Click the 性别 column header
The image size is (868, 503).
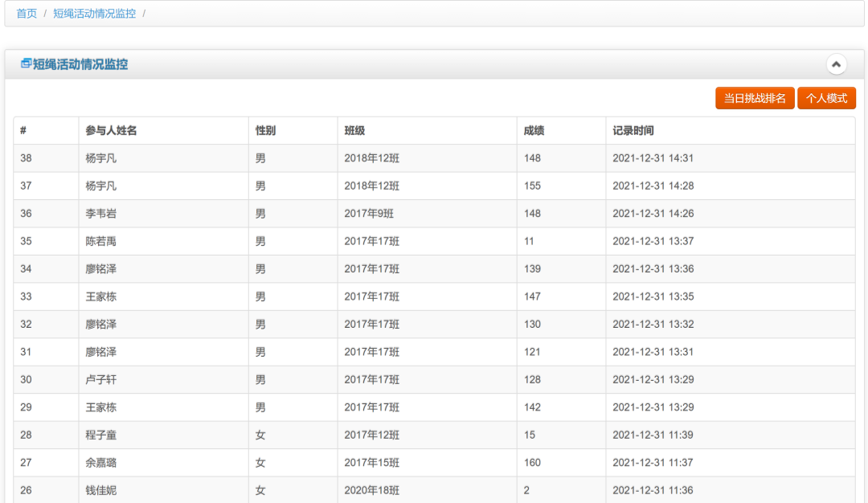[x=265, y=130]
